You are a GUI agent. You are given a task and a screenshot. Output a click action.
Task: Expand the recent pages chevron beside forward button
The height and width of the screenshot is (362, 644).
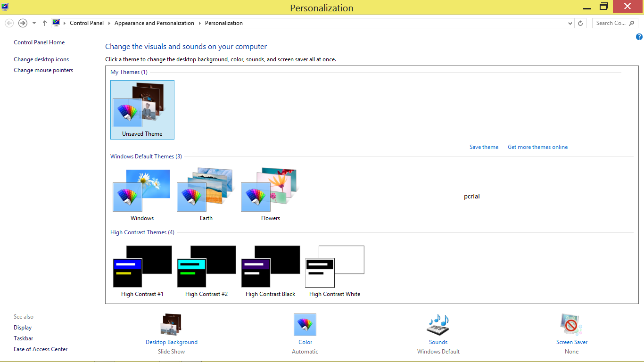tap(33, 23)
